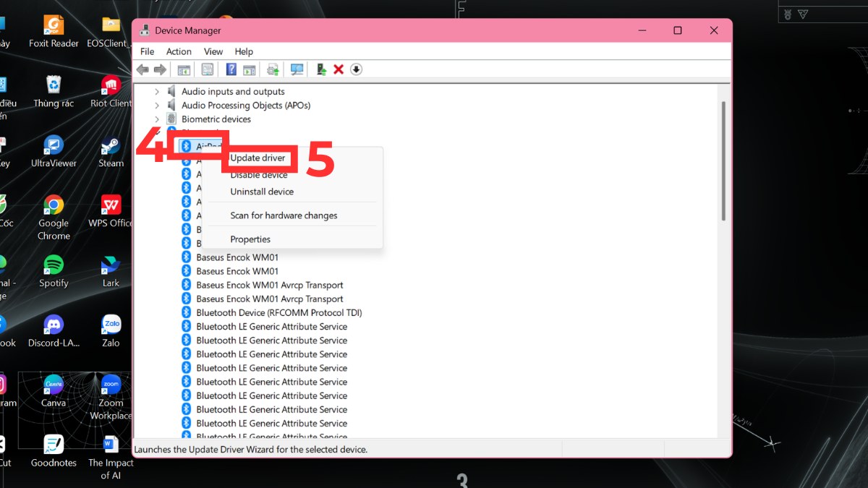Open the Riot Client desktop icon
Image resolution: width=868 pixels, height=488 pixels.
pos(111,91)
